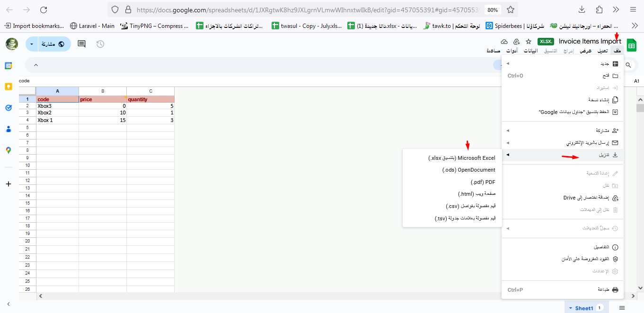Image resolution: width=644 pixels, height=313 pixels.
Task: Select add shortcut to Drive option
Action: click(x=563, y=198)
